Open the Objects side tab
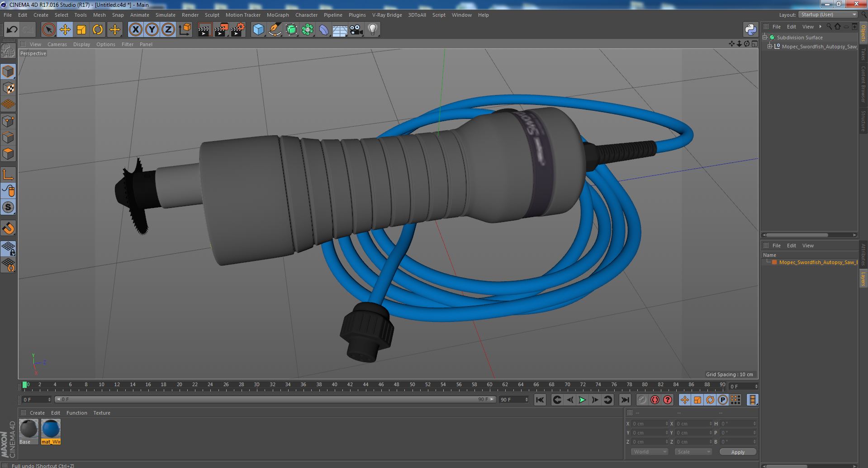This screenshot has height=468, width=868. click(863, 34)
